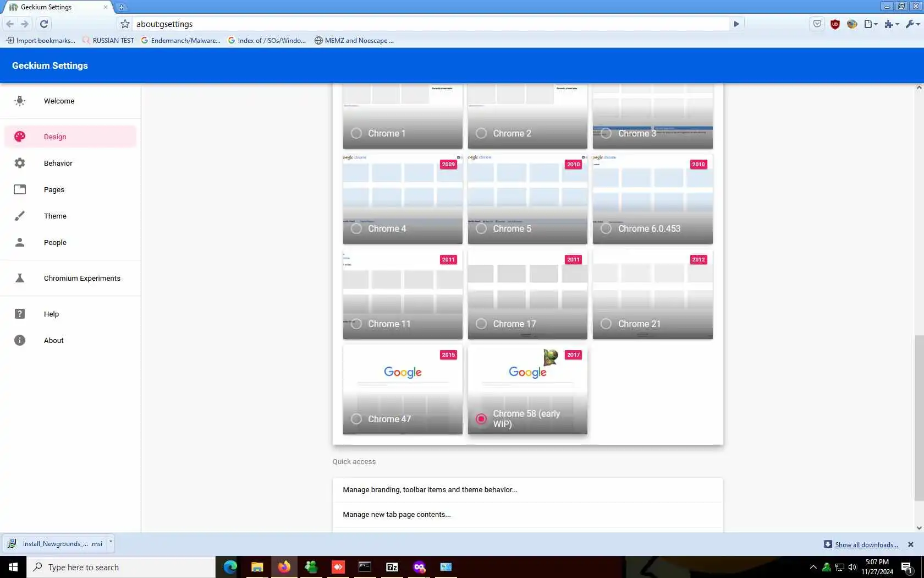The width and height of the screenshot is (924, 578).
Task: Select the Chrome 21 radio button
Action: point(606,324)
